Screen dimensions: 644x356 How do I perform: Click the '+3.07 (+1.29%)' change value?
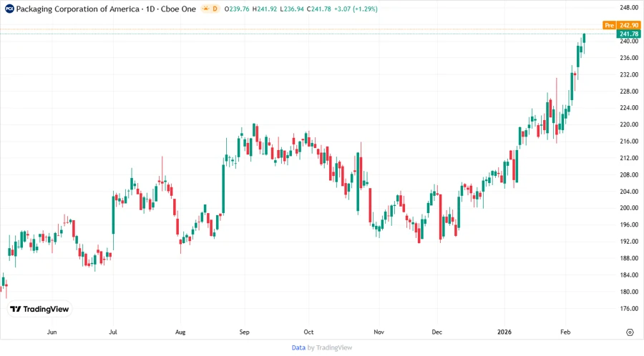356,9
